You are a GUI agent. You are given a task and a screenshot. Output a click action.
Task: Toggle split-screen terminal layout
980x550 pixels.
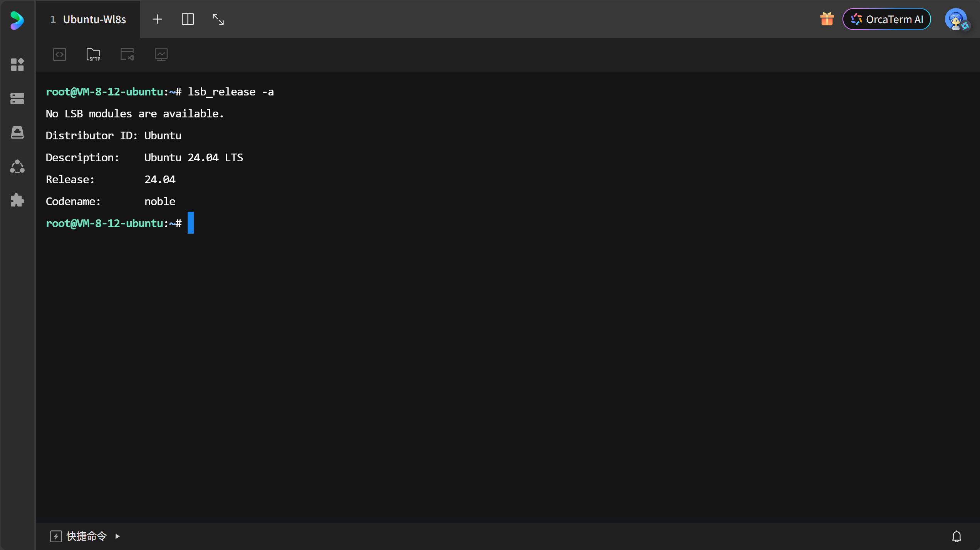tap(188, 19)
